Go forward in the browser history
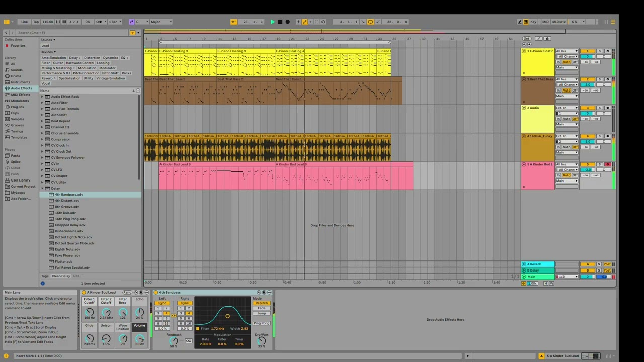The image size is (644, 362). (x=13, y=33)
